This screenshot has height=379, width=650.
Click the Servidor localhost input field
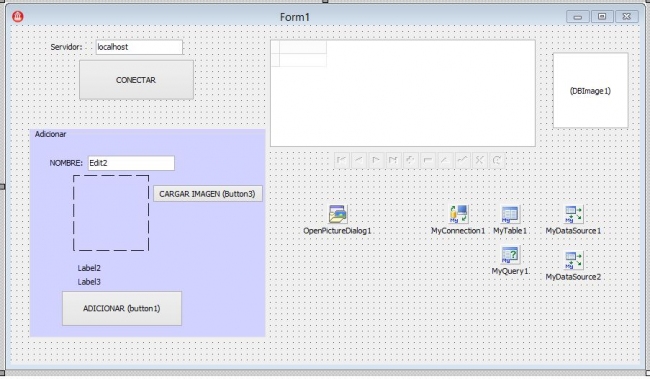tap(139, 47)
